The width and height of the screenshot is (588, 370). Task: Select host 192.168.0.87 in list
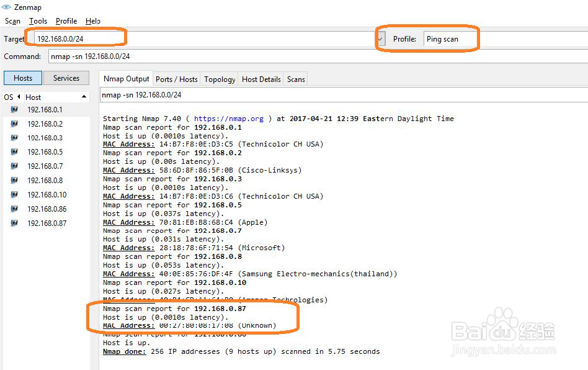click(47, 223)
